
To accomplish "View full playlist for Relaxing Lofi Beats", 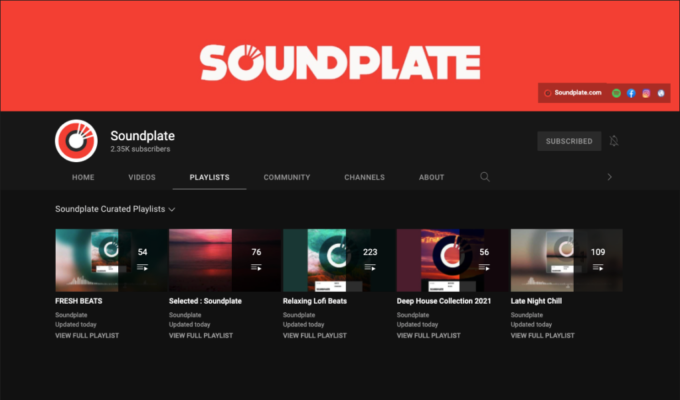I will 315,336.
